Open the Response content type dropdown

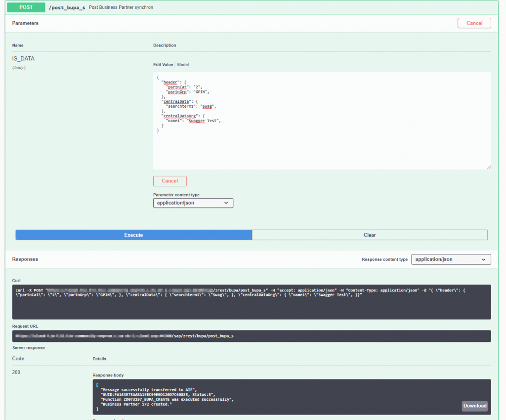pos(451,259)
